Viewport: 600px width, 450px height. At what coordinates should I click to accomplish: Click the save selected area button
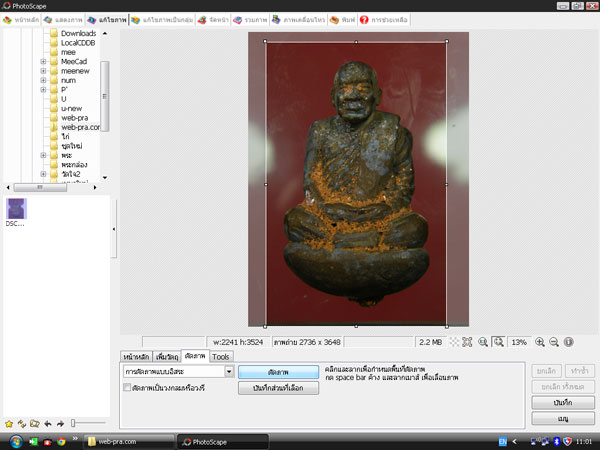(x=279, y=388)
